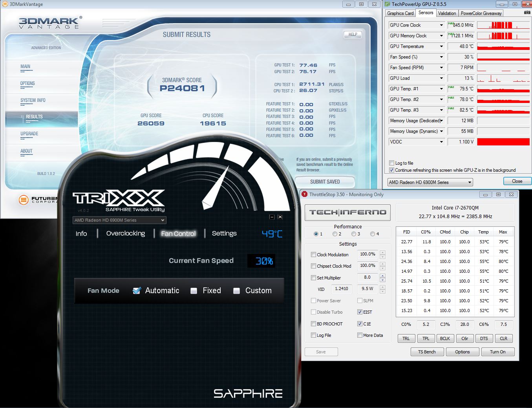Toggle Set Multiplier checkbox
The height and width of the screenshot is (408, 532).
[313, 278]
